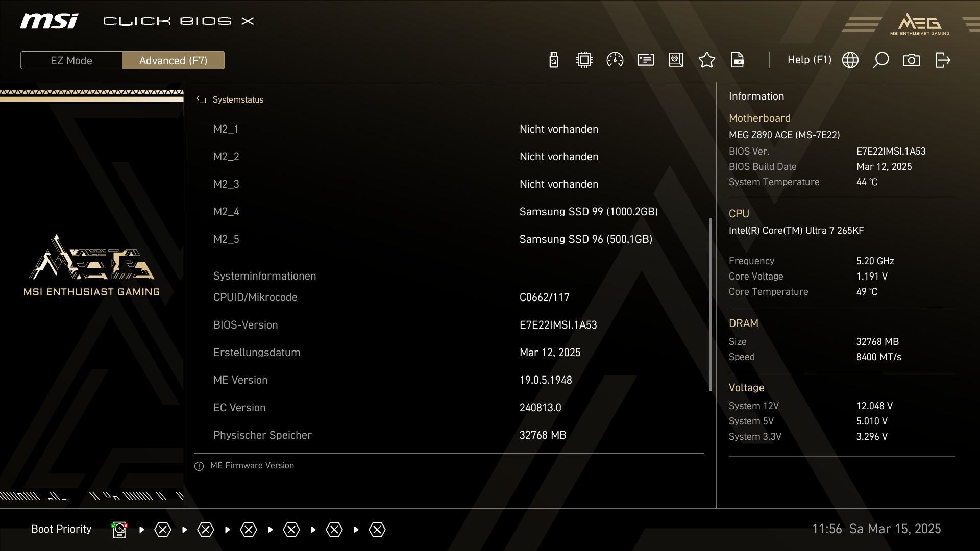980x551 pixels.
Task: Click the CPU chip icon in toolbar
Action: [584, 60]
